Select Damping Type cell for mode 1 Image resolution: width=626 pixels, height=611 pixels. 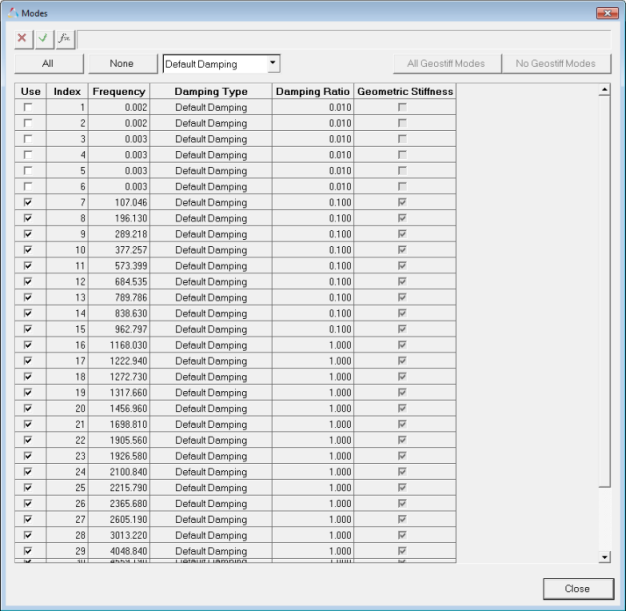pos(211,107)
